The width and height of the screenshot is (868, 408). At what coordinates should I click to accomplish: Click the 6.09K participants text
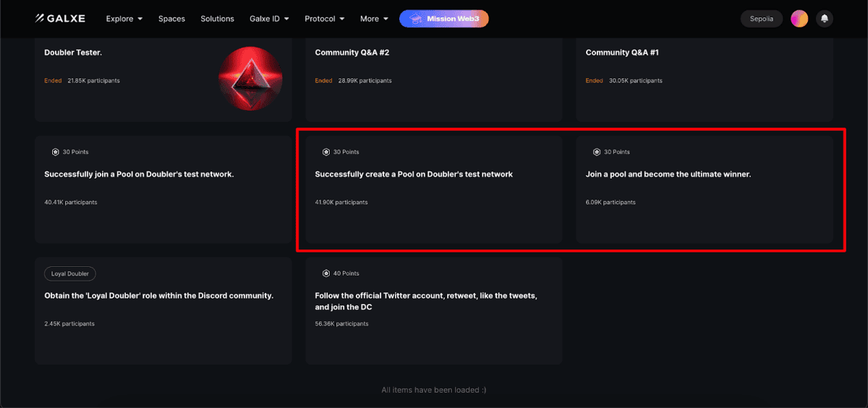point(610,202)
